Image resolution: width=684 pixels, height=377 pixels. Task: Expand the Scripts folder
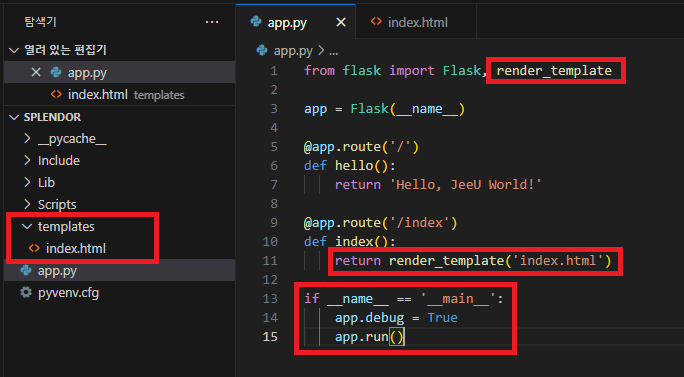click(27, 204)
